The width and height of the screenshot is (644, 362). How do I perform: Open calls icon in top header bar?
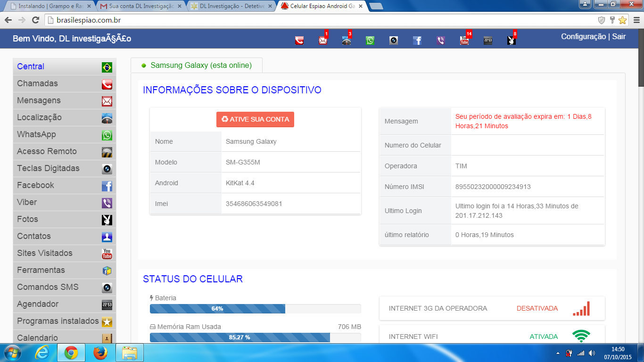[299, 41]
